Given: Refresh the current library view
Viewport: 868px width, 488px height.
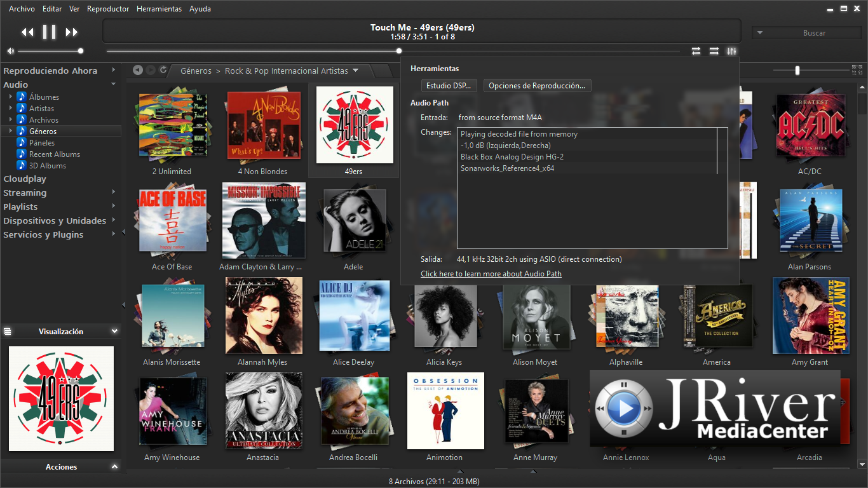Looking at the screenshot, I should (163, 70).
